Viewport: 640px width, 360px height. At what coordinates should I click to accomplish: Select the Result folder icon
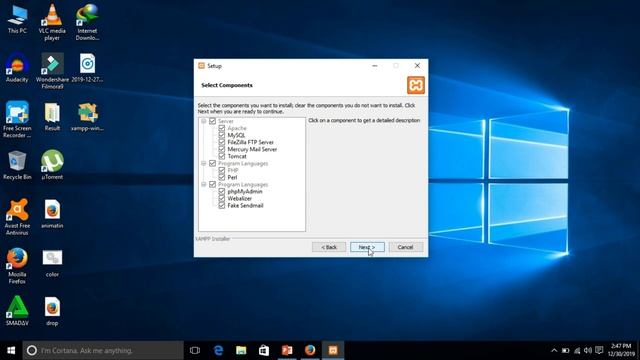point(52,116)
